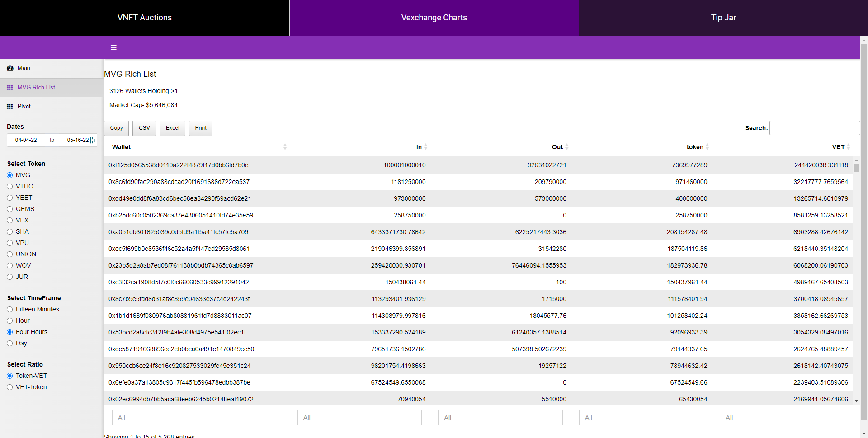Click the Market Cap- $5,646,084 text

(143, 105)
